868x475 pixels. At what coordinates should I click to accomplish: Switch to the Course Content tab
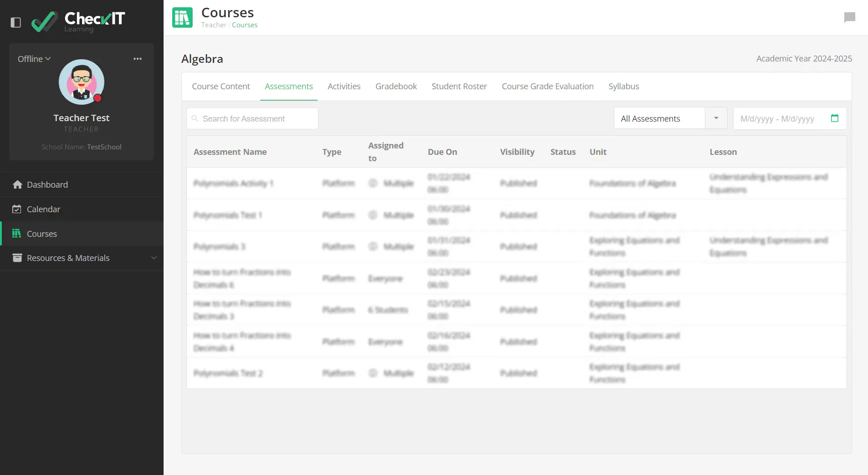click(221, 87)
